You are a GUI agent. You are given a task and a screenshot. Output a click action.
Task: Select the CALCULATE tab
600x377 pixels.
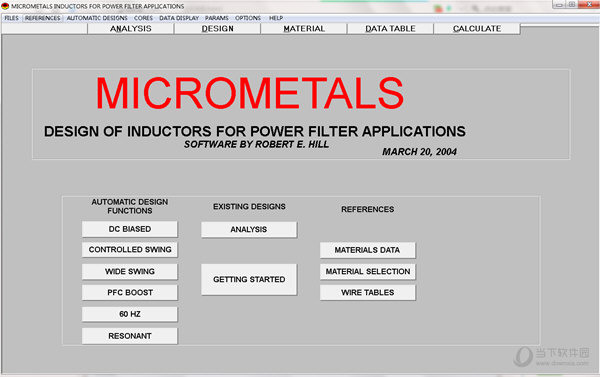pyautogui.click(x=477, y=29)
